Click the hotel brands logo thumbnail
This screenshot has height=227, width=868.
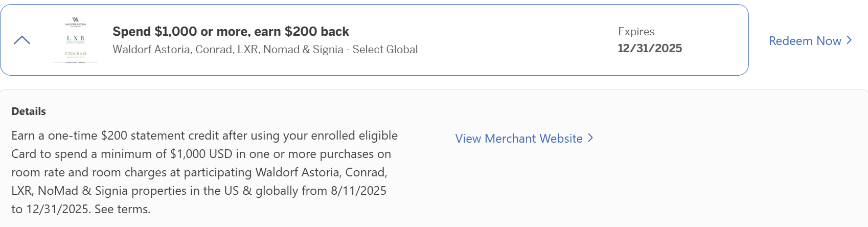(x=76, y=40)
